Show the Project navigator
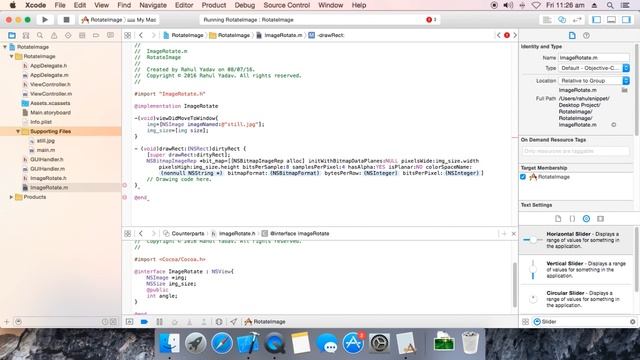 pyautogui.click(x=12, y=36)
